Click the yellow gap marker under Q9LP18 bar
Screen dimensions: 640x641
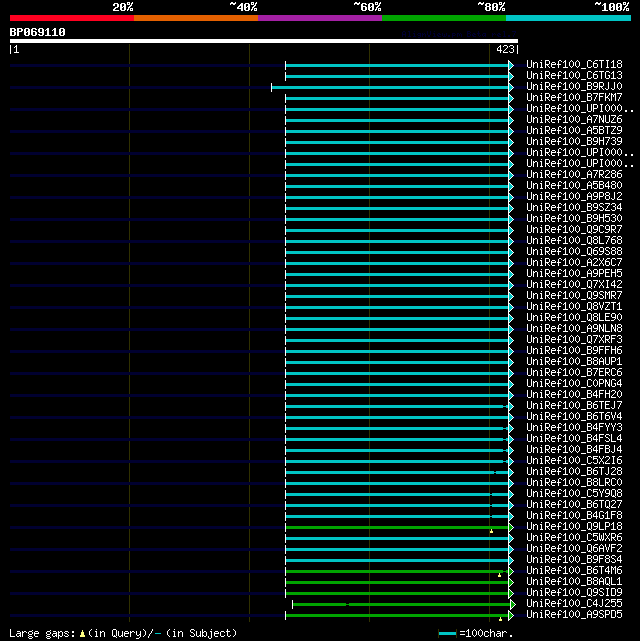(491, 531)
